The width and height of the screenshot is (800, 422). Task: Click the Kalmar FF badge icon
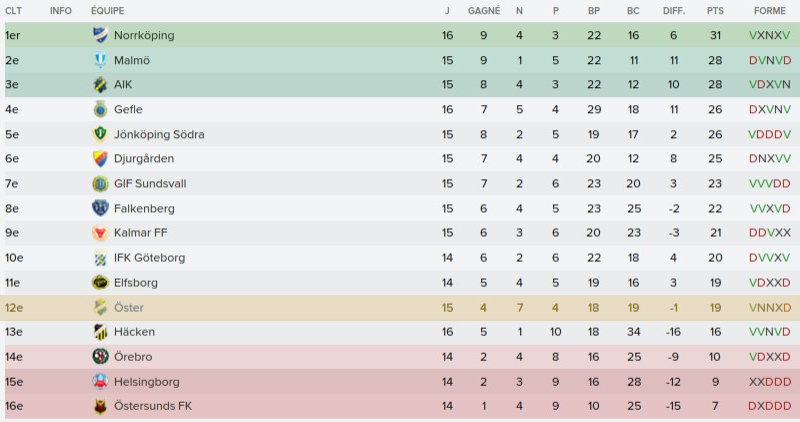(x=99, y=233)
